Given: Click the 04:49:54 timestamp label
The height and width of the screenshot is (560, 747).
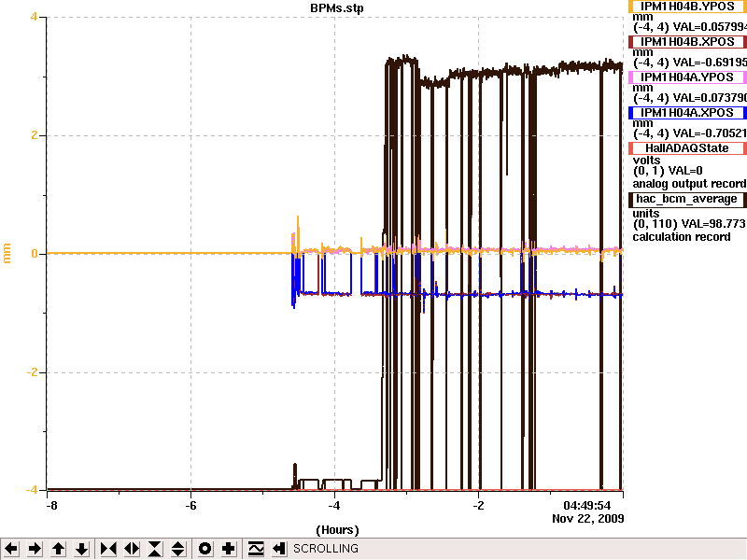Looking at the screenshot, I should pyautogui.click(x=587, y=506).
